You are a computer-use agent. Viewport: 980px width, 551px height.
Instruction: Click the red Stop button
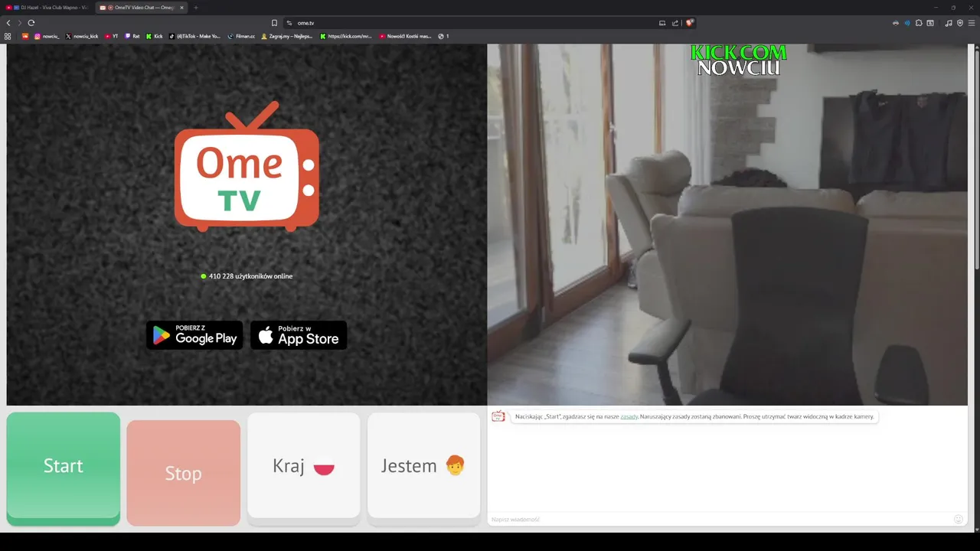184,473
